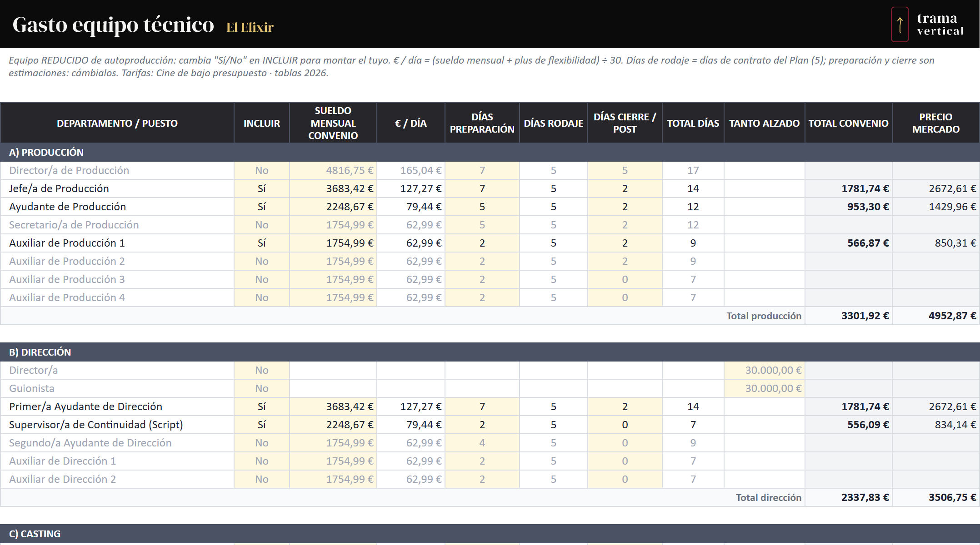Open INCLUIR dropdown for Auxiliar de Producción 2

pyautogui.click(x=262, y=261)
